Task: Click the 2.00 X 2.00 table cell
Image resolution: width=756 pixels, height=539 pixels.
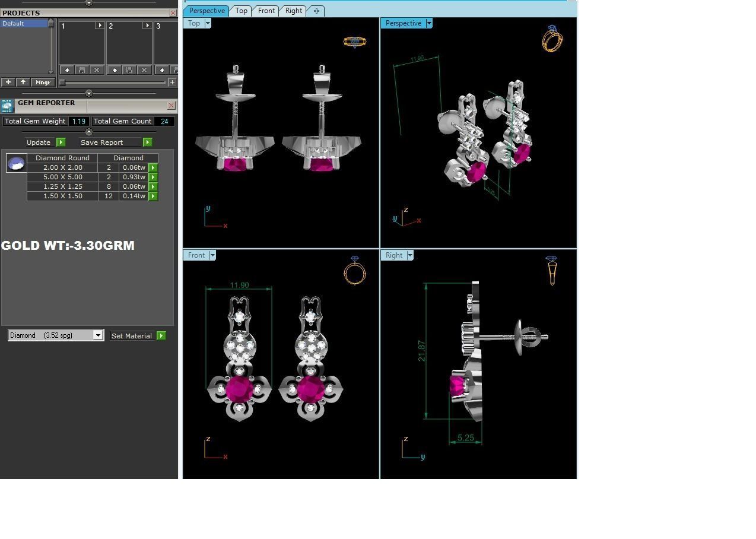Action: 62,167
